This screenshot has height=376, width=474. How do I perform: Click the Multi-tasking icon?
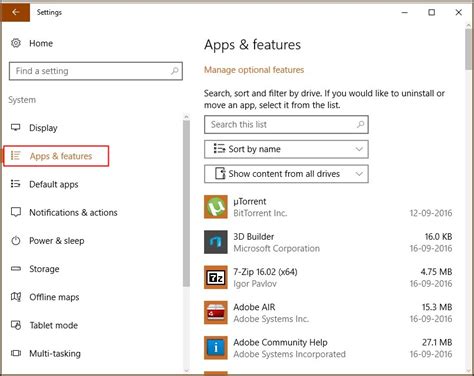point(16,353)
